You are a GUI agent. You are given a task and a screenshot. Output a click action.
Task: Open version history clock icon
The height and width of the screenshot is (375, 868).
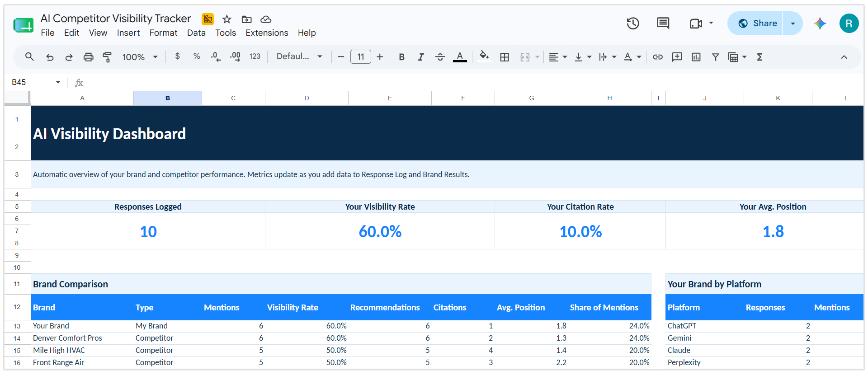coord(633,23)
